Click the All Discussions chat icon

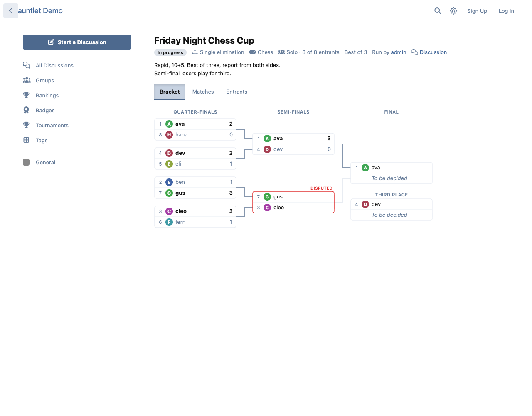pyautogui.click(x=26, y=65)
